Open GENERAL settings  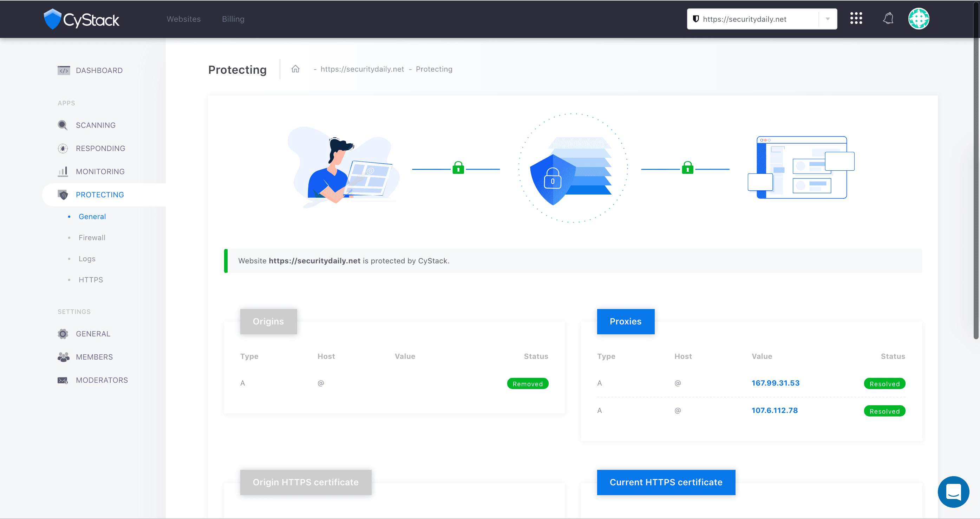click(x=93, y=334)
